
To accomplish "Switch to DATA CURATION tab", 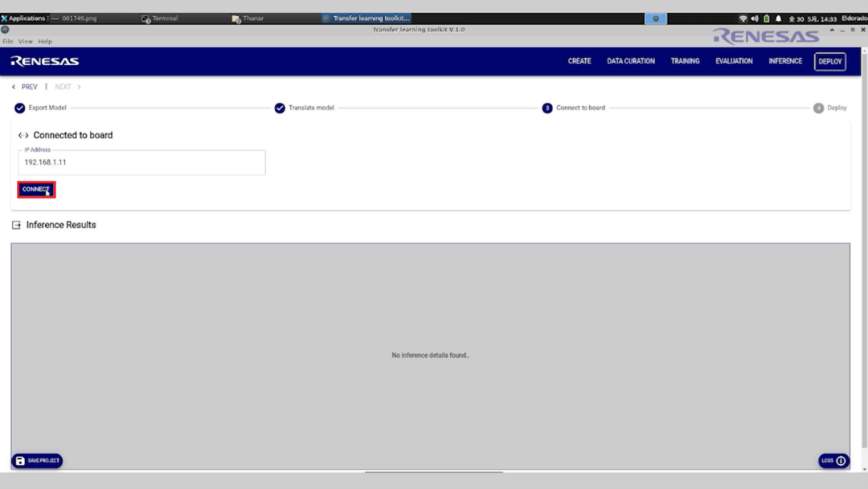I will point(631,61).
